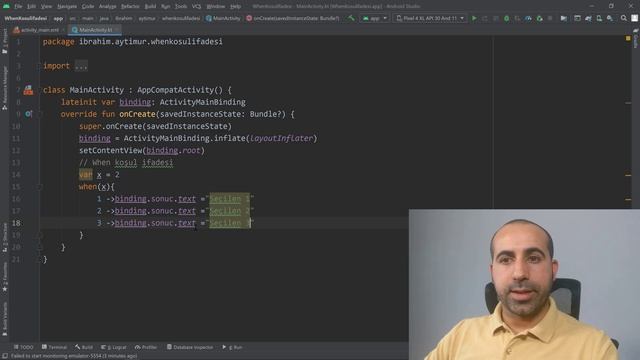Open the Build Variants side tab
Screen dimensions: 640x360
[x=5, y=319]
